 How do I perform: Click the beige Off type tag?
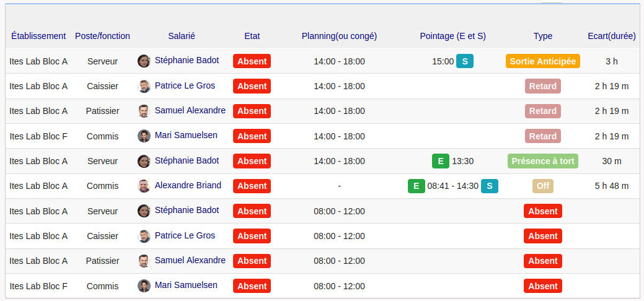542,186
